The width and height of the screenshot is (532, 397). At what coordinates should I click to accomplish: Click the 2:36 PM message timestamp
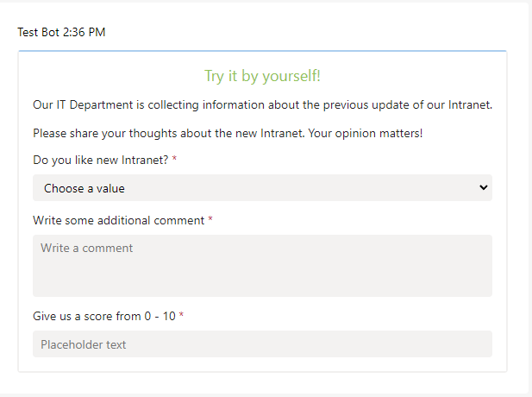(x=84, y=32)
